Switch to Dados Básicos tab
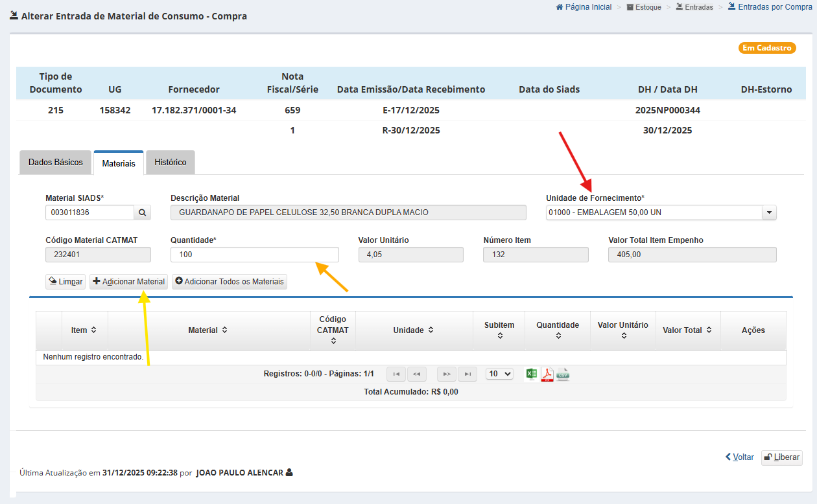The image size is (817, 504). [x=56, y=163]
